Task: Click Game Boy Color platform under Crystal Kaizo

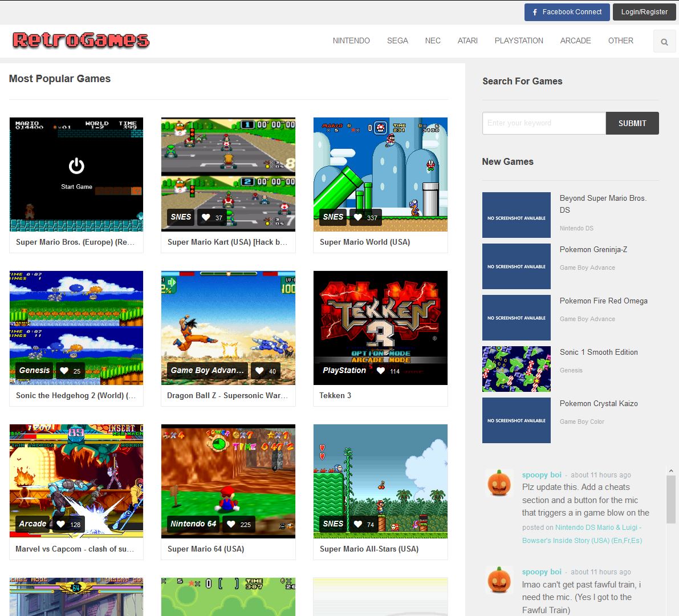Action: click(582, 422)
